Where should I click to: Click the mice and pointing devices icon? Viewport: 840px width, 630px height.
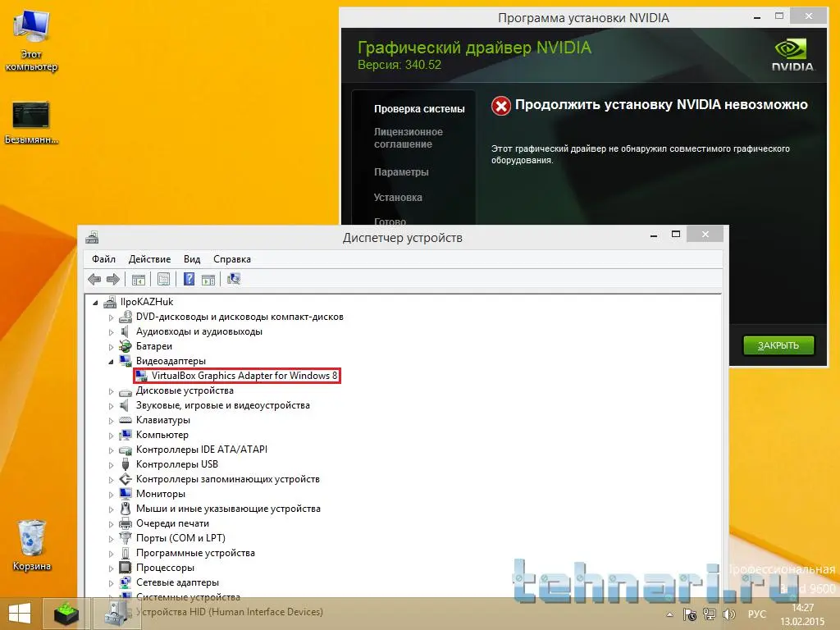coord(126,509)
